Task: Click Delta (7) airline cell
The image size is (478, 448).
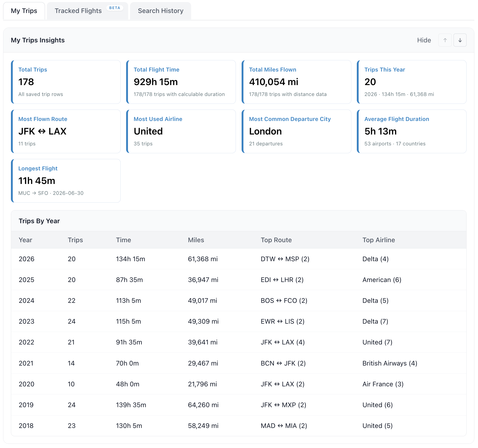Action: (x=375, y=321)
